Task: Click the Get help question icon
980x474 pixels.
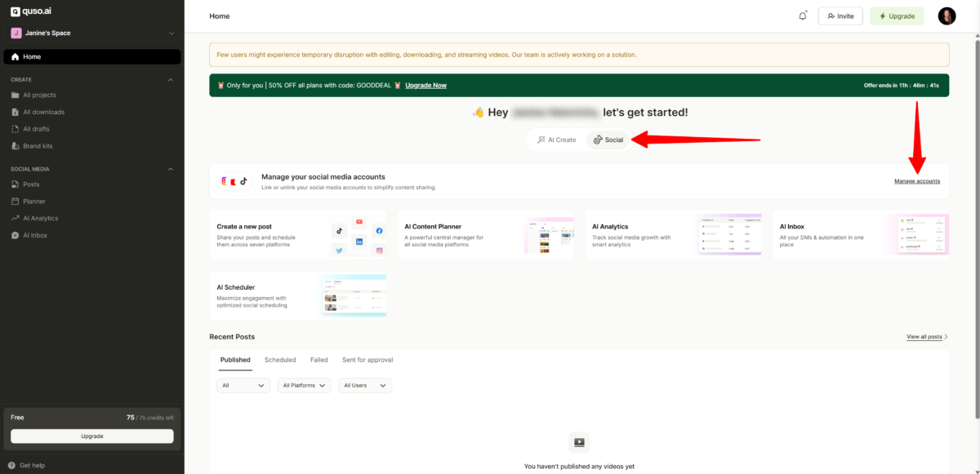Action: click(x=11, y=465)
